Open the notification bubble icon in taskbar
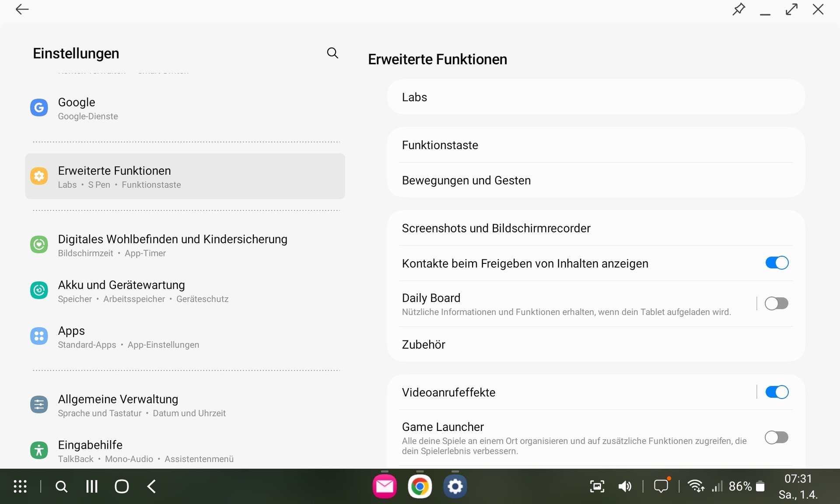The height and width of the screenshot is (504, 840). pos(661,486)
